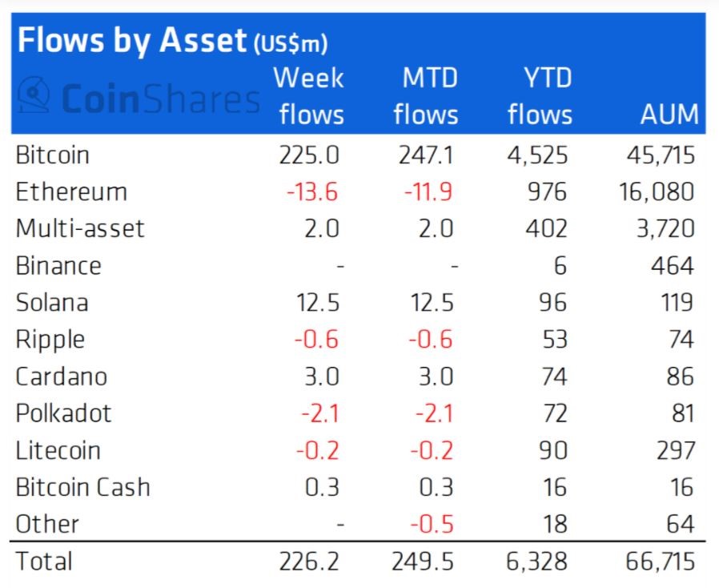The height and width of the screenshot is (588, 719).
Task: Click the Bitcoin row label
Action: click(52, 155)
